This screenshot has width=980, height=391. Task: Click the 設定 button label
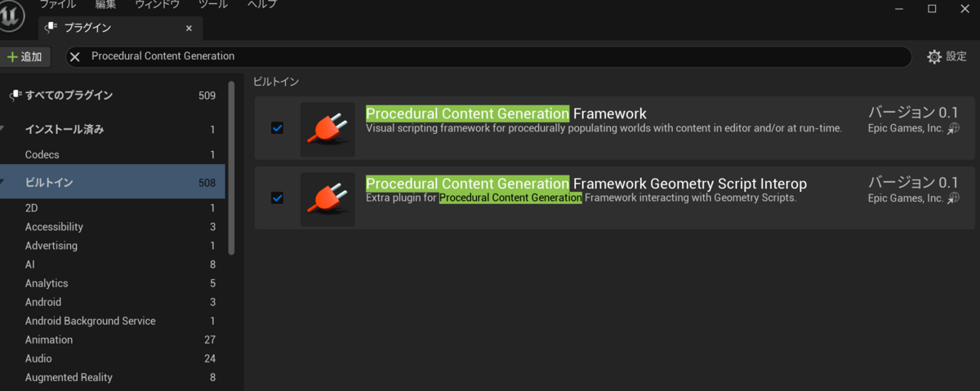pos(956,56)
